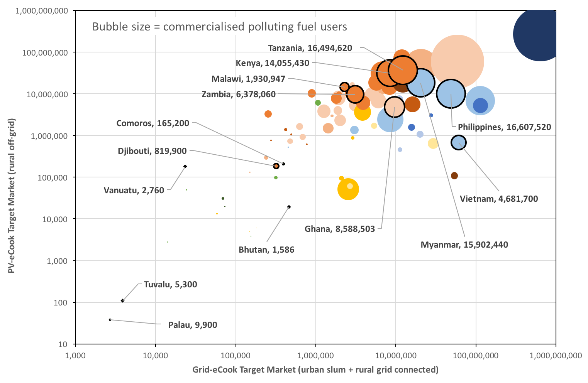Select the Tanzania, 16,494,620 data label
This screenshot has width=588, height=383.
pos(310,48)
